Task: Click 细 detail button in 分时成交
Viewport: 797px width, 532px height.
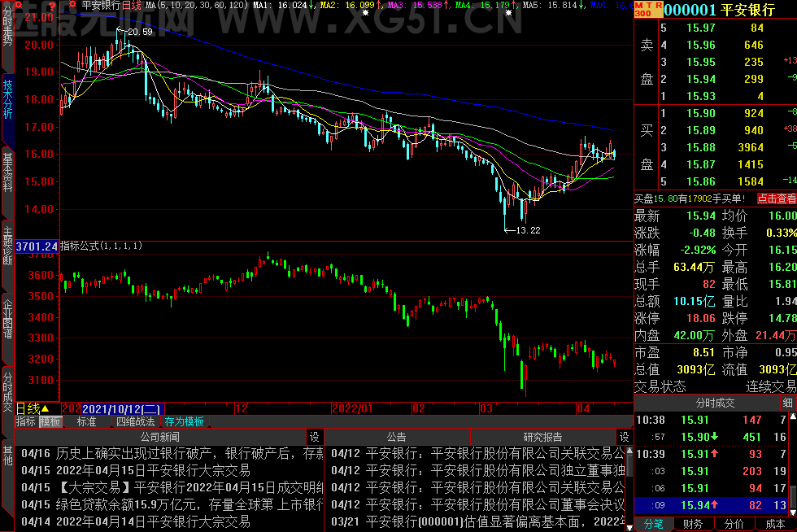Action: pyautogui.click(x=788, y=403)
